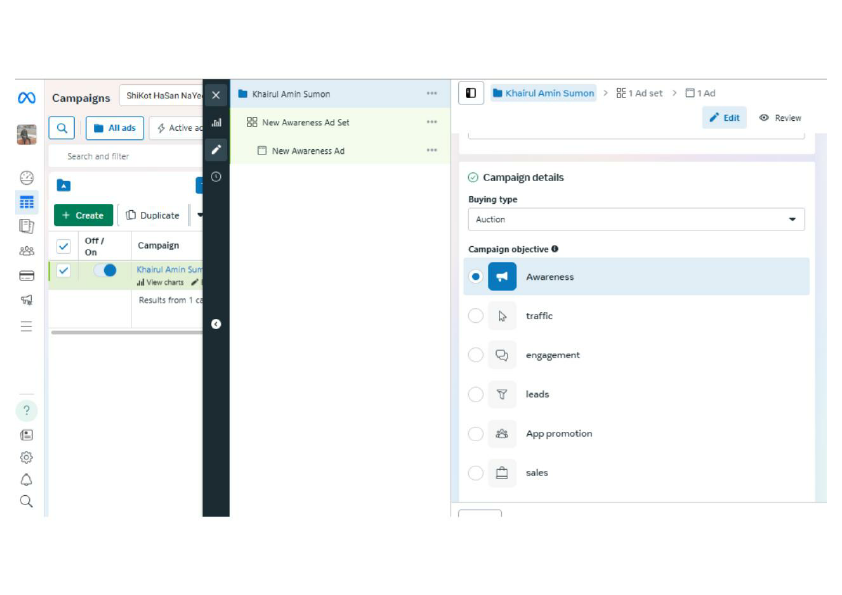Screen dimensions: 842x595
Task: Click the info icon beside Campaign objective
Action: point(555,249)
